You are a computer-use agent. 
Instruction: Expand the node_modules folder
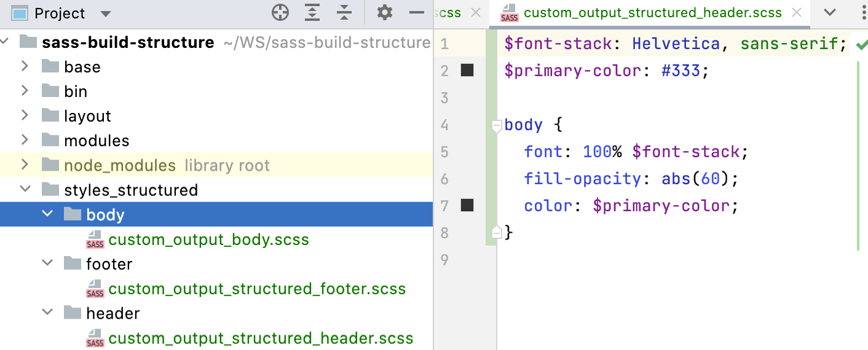tap(25, 165)
